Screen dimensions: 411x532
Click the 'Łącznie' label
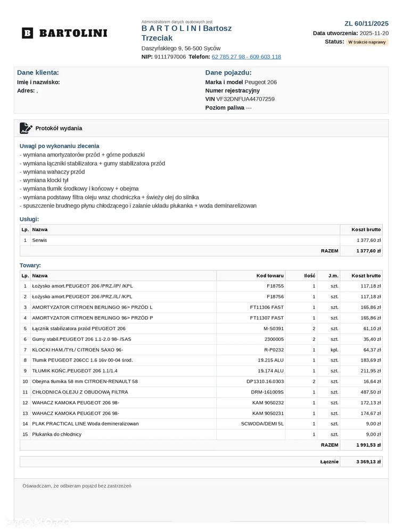pos(329,462)
